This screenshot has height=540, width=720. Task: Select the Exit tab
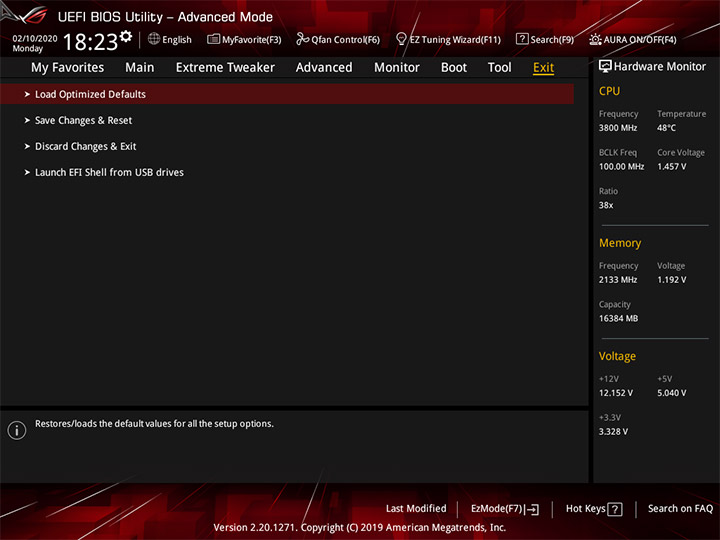coord(543,68)
